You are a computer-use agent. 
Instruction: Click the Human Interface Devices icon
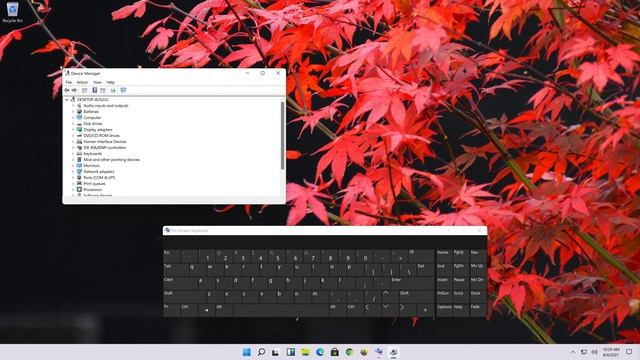(79, 142)
